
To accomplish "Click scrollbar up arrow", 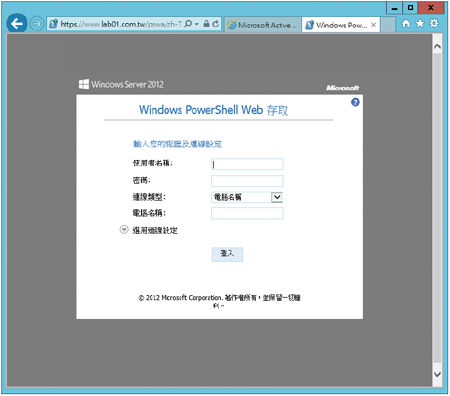I will pyautogui.click(x=437, y=47).
